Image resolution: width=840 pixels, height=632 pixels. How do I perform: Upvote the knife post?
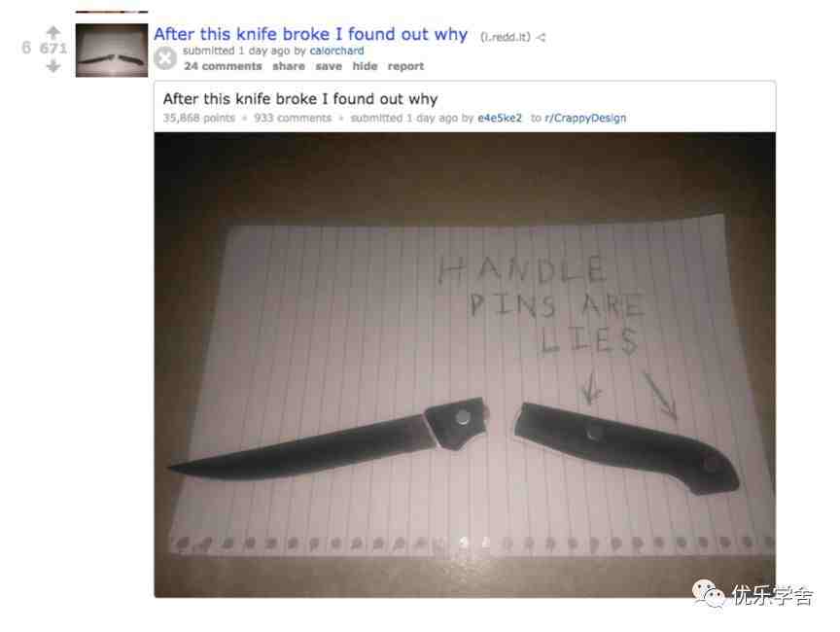click(x=53, y=31)
